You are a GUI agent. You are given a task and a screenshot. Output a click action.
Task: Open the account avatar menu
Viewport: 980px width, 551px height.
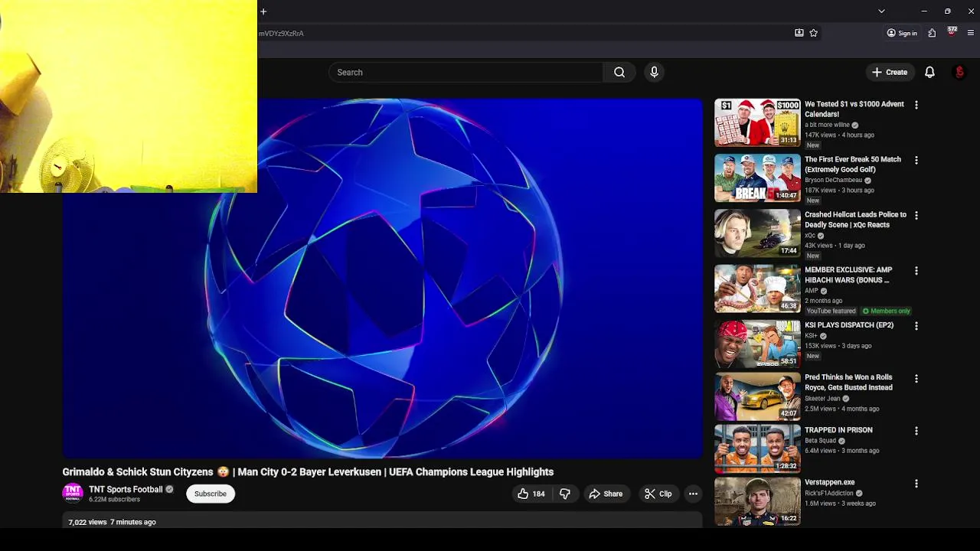[x=959, y=72]
